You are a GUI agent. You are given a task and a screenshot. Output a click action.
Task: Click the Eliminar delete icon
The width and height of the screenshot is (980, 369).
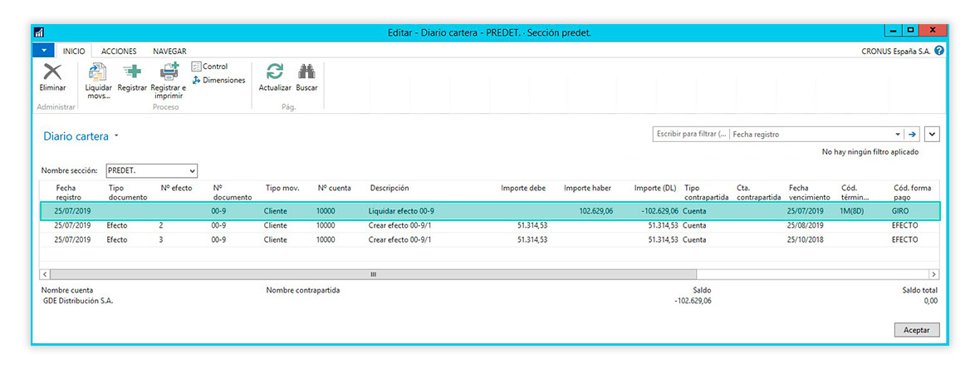coord(52,73)
